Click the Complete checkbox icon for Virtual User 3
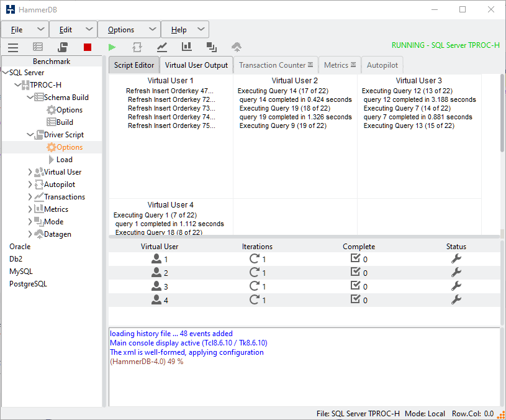506x420 pixels. click(355, 286)
